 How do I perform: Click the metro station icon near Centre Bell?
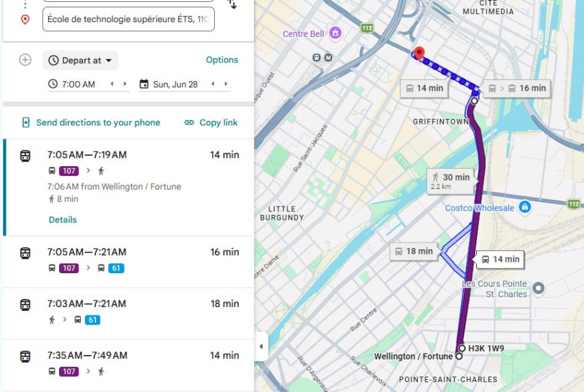click(x=328, y=57)
